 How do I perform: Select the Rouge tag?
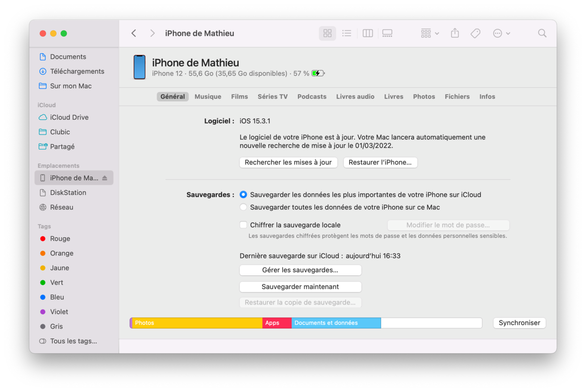[x=60, y=239]
